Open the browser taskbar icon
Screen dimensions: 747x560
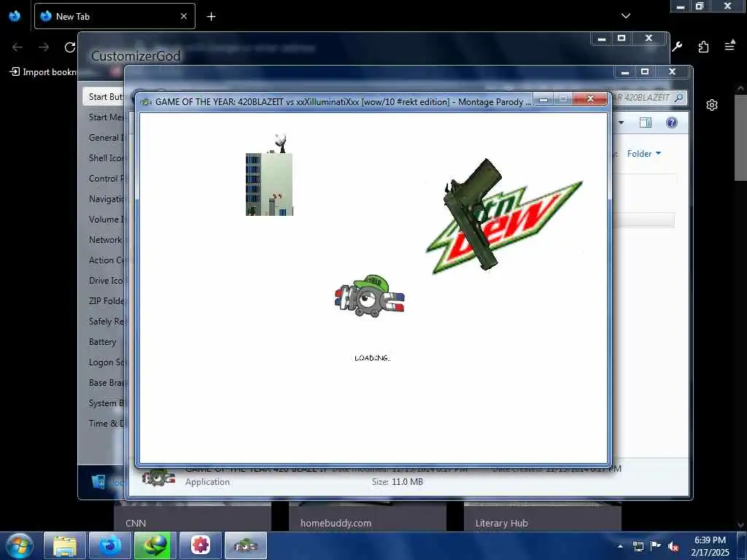[110, 545]
